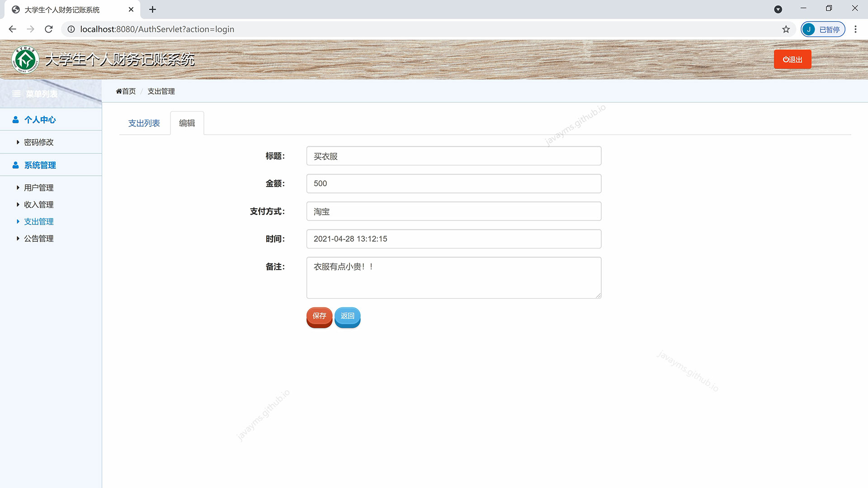This screenshot has width=868, height=488.
Task: Collapse the 系统管理 section header
Action: tap(40, 165)
